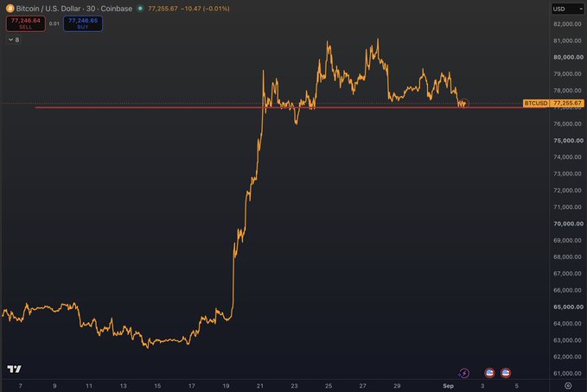The height and width of the screenshot is (392, 587).
Task: Click the Bitcoin / U.S. Dollar symbol title
Action: pyautogui.click(x=48, y=9)
